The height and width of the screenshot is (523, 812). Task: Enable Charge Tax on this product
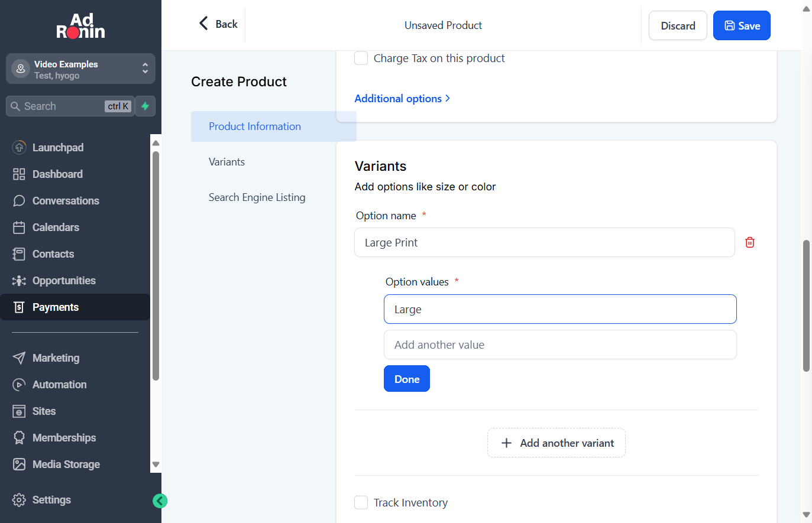click(x=361, y=58)
